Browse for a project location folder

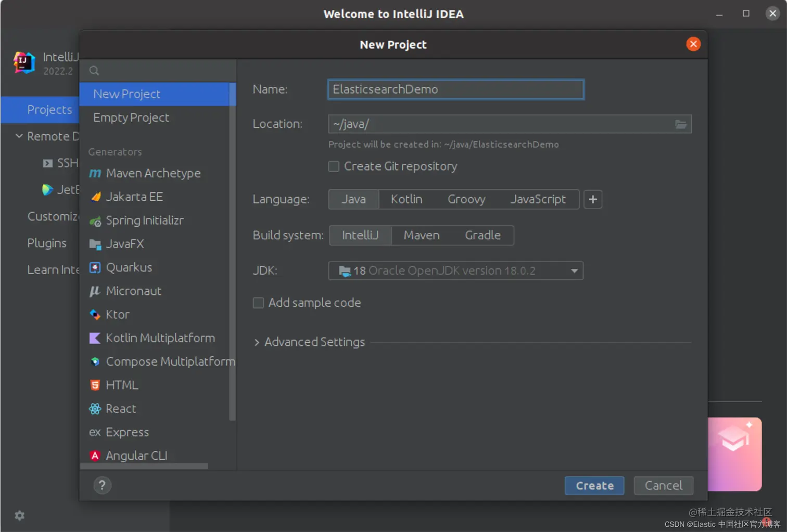point(681,124)
